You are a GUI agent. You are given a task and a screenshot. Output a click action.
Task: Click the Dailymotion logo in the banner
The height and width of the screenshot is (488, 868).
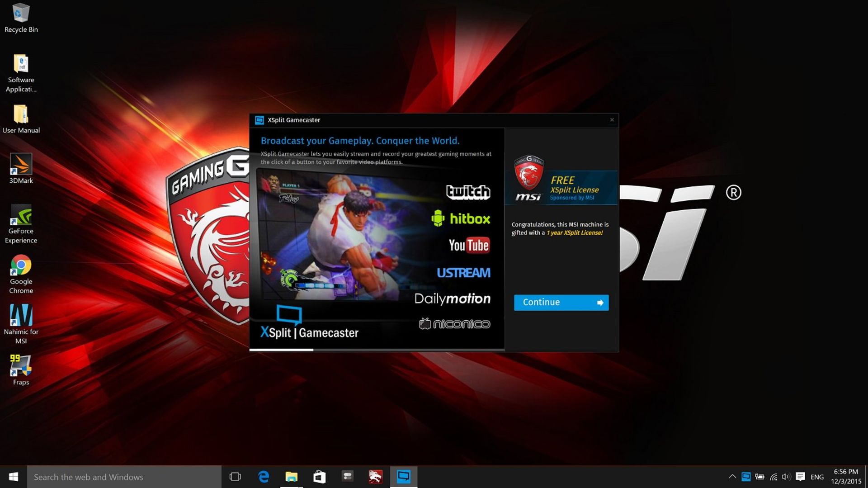coord(453,298)
